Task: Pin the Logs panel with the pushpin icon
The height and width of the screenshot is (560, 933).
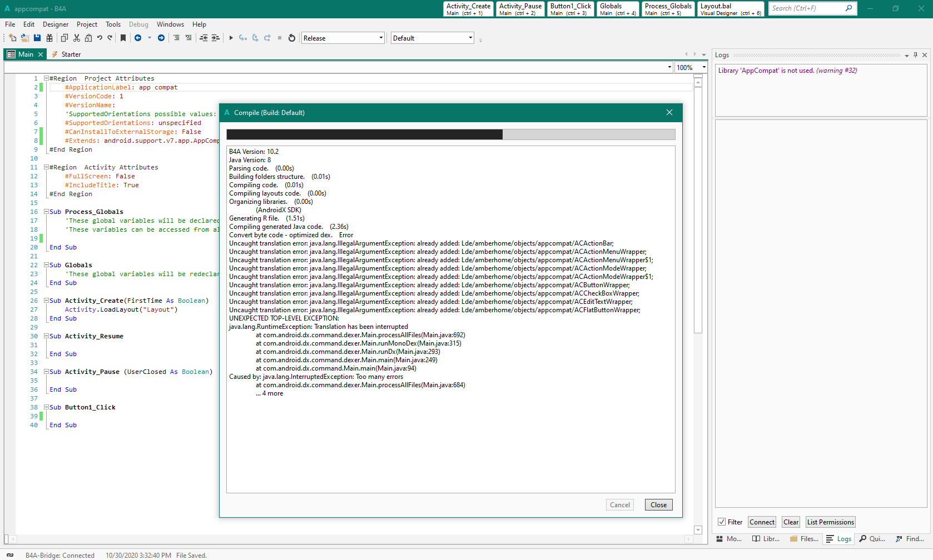Action: click(x=915, y=55)
